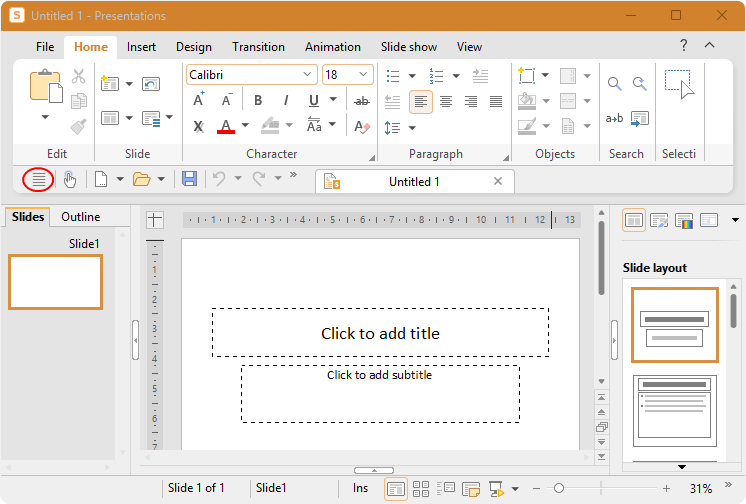The width and height of the screenshot is (746, 504).
Task: Expand the Paste options arrow
Action: coord(45,117)
